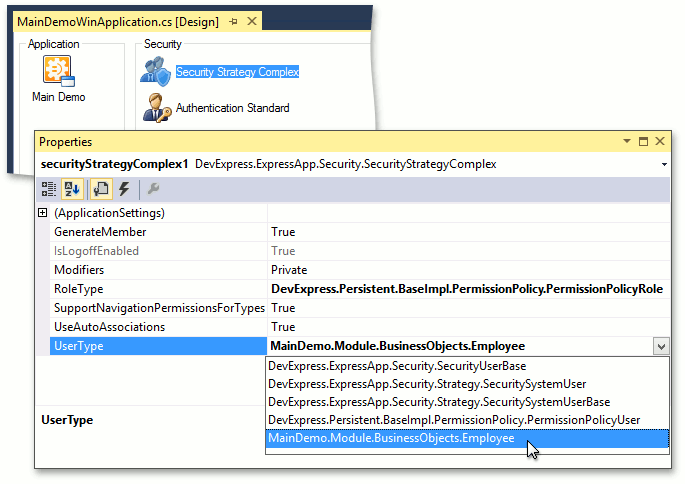This screenshot has width=685, height=484.
Task: Close the MainDemoWinApplication.cs [Design] tab
Action: [252, 21]
